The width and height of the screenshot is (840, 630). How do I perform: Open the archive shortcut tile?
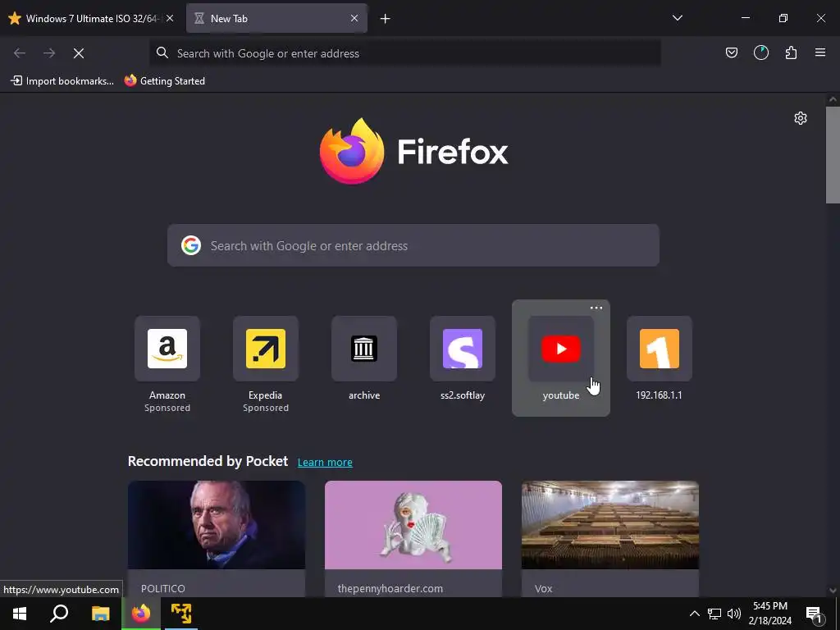364,349
